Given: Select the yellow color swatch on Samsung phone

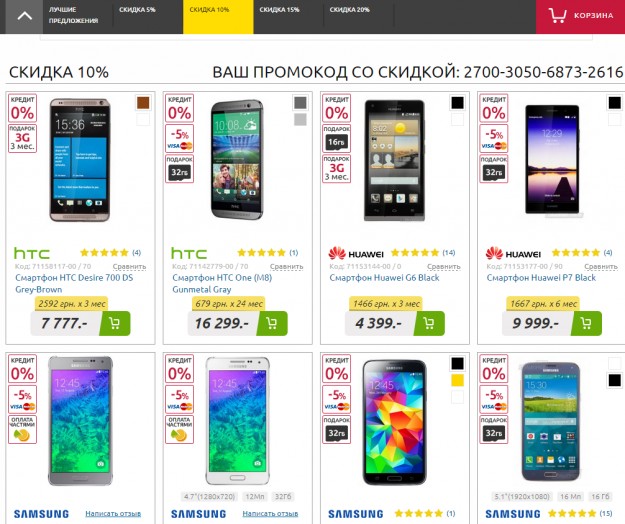Looking at the screenshot, I should click(x=458, y=380).
